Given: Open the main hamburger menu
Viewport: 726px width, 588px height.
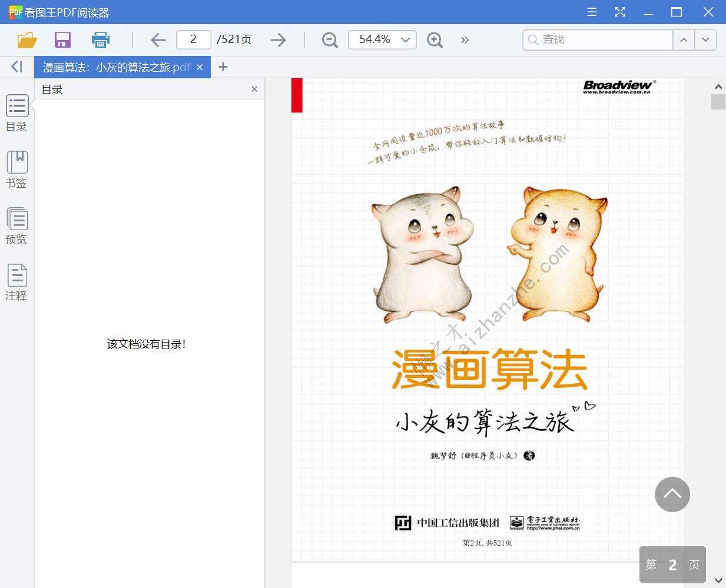Looking at the screenshot, I should (x=591, y=12).
